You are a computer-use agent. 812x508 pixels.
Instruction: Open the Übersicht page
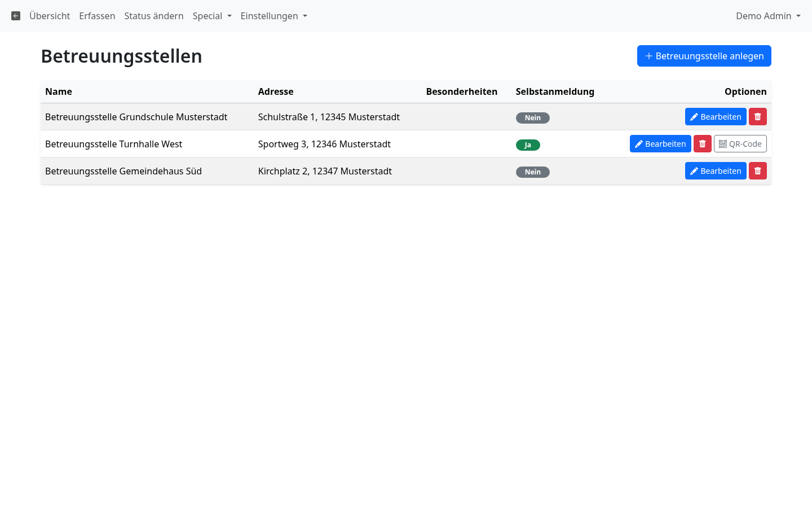coord(50,16)
